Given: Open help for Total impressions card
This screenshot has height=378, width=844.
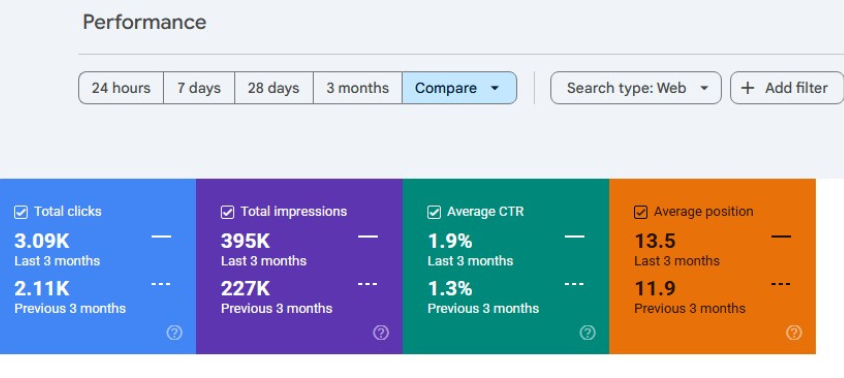Looking at the screenshot, I should pos(381,333).
